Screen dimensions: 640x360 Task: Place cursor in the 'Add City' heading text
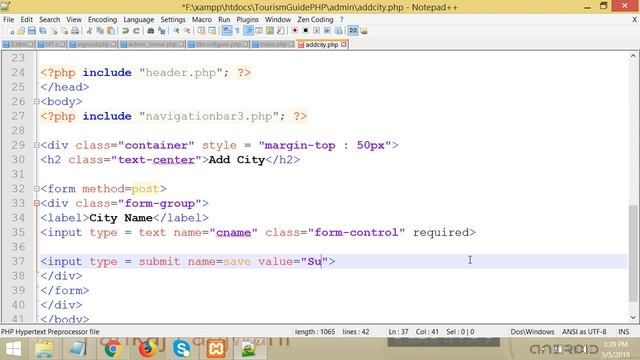point(237,160)
